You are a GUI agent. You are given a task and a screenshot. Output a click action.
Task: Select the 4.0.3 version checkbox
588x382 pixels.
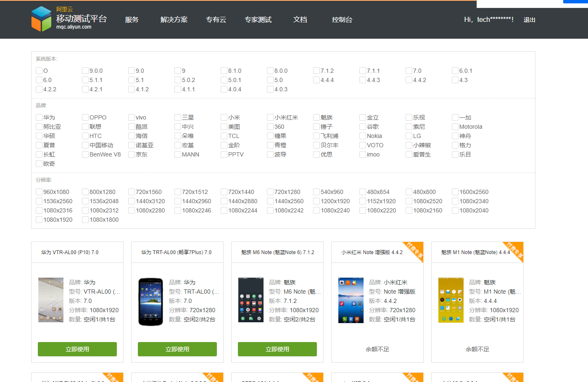(270, 89)
